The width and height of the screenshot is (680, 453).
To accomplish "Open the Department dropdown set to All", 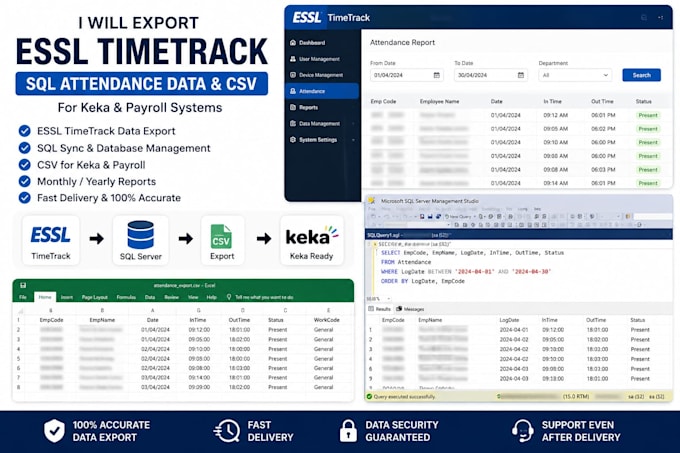I will pyautogui.click(x=575, y=75).
